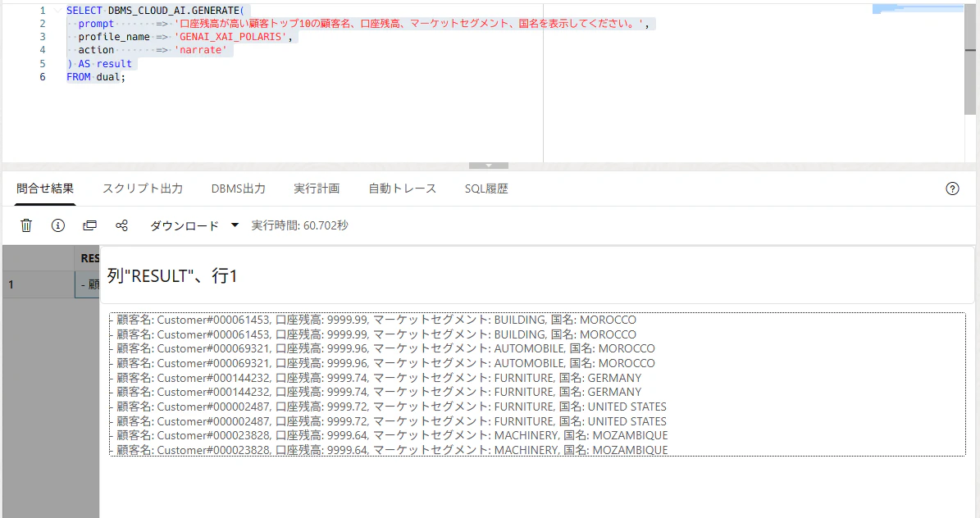Click the result cell in row 1
This screenshot has width=980, height=518.
point(88,285)
